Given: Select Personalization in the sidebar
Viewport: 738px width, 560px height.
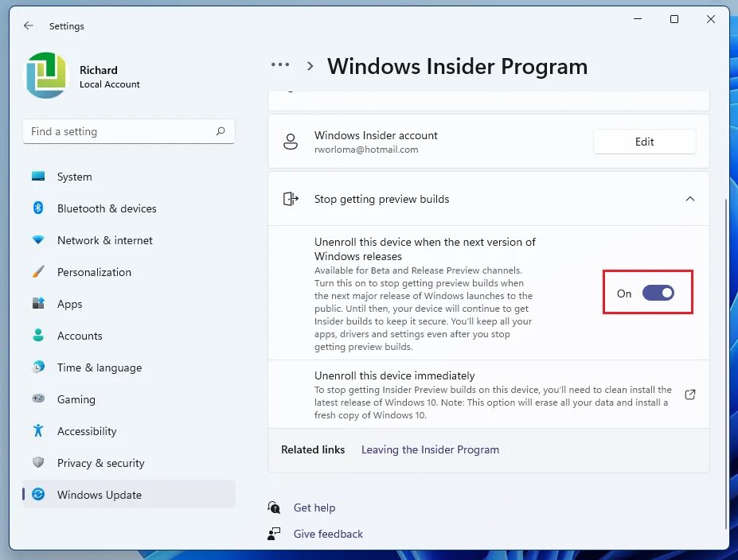Looking at the screenshot, I should (93, 272).
